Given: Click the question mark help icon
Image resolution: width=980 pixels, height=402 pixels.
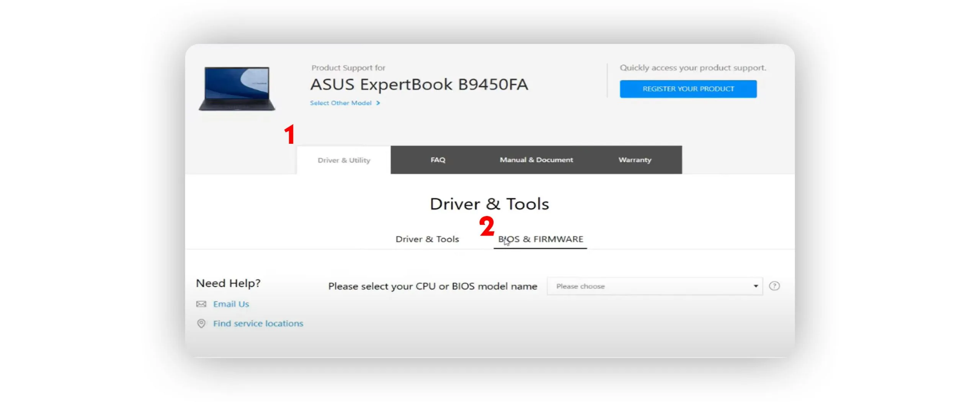Looking at the screenshot, I should pyautogui.click(x=774, y=286).
